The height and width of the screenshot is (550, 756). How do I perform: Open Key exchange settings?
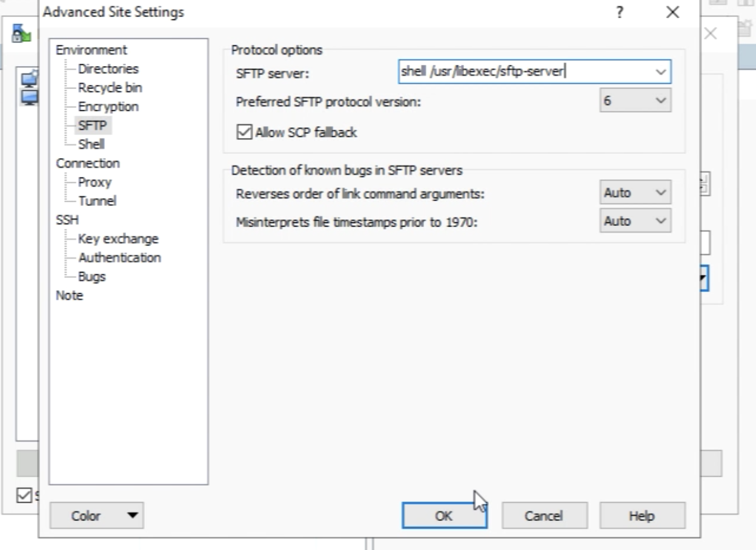[x=118, y=239]
